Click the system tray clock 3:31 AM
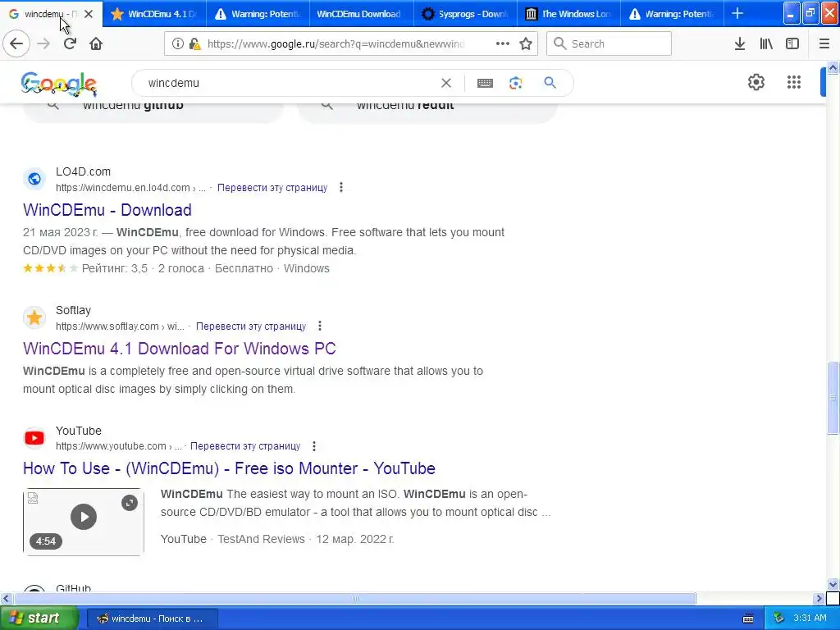 (810, 619)
